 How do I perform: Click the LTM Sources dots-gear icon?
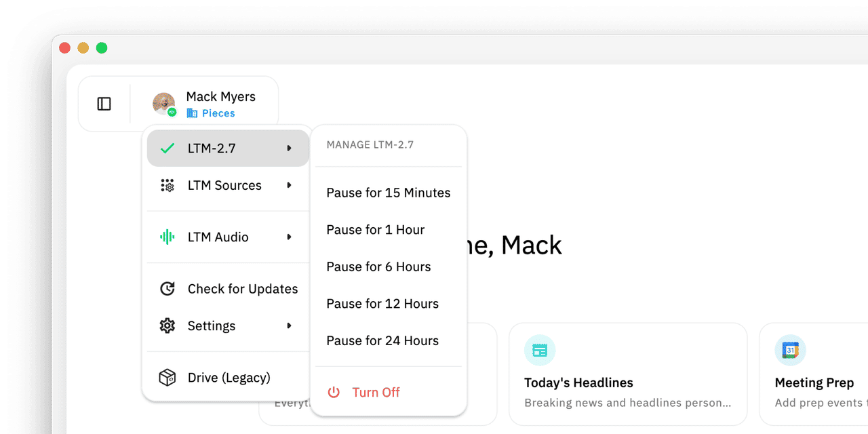point(167,186)
